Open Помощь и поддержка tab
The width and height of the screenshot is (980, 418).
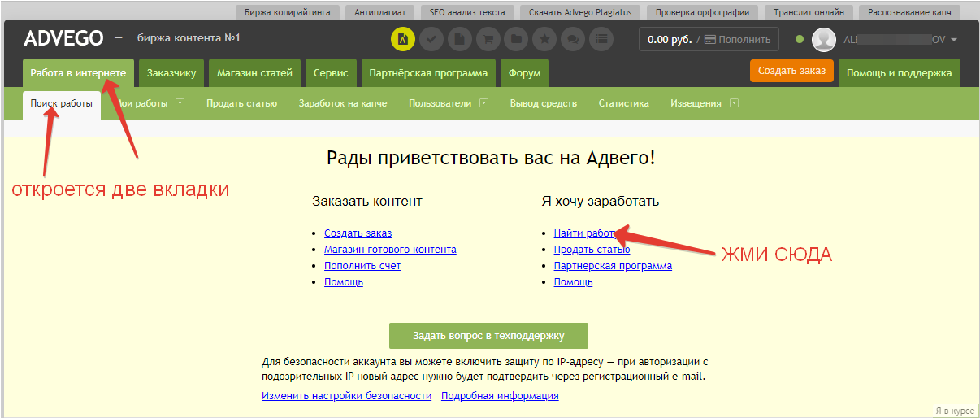899,73
